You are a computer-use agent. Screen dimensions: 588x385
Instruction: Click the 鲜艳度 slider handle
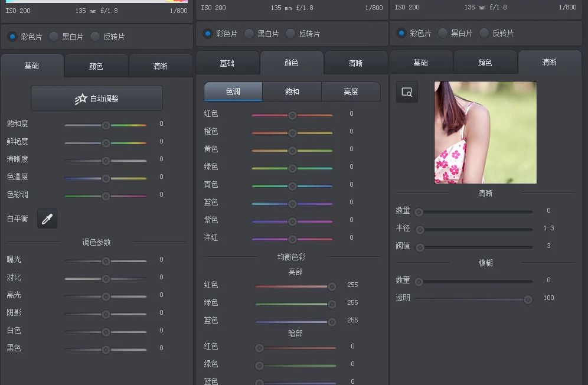(106, 143)
